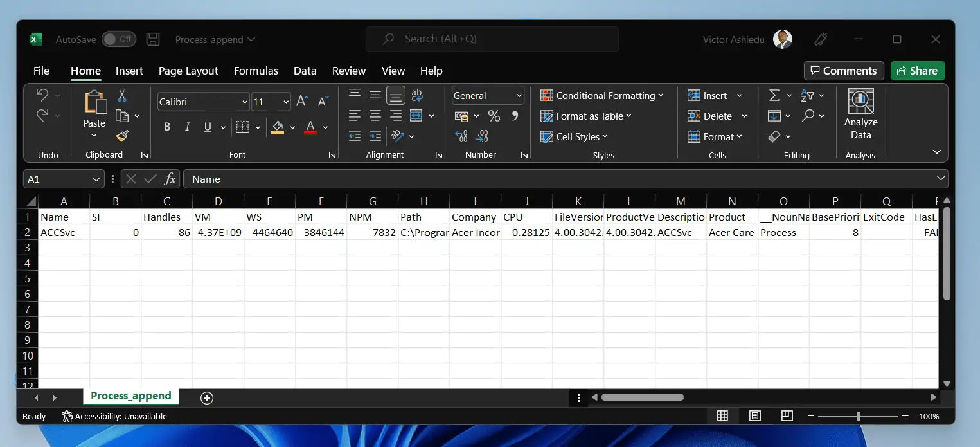
Task: Click the Fill down icon
Action: (x=774, y=116)
